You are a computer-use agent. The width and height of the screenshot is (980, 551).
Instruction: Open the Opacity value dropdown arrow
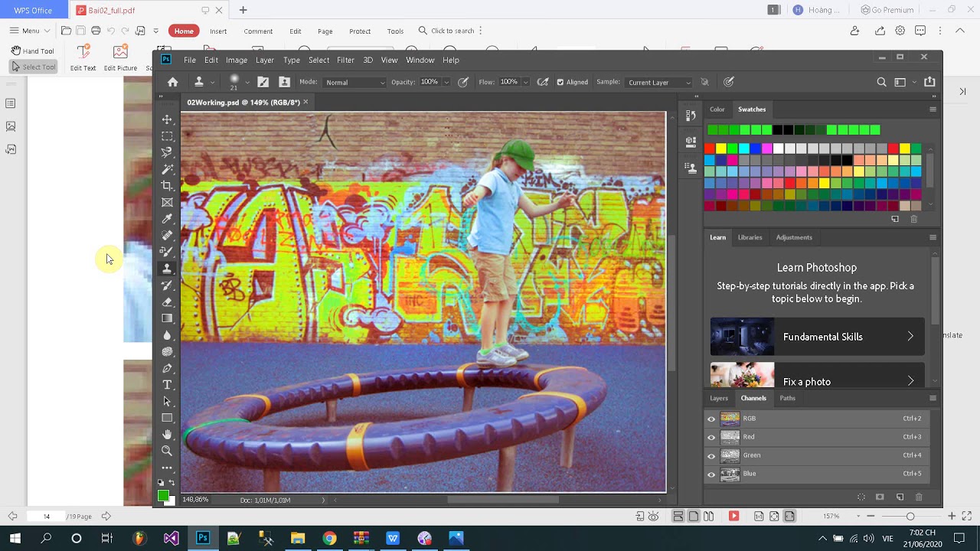[446, 82]
